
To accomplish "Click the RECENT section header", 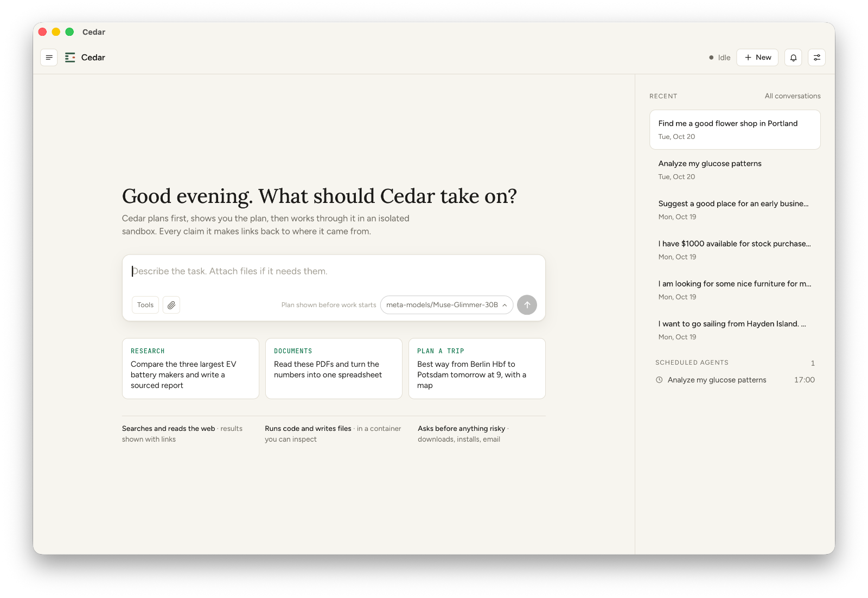I will (663, 96).
